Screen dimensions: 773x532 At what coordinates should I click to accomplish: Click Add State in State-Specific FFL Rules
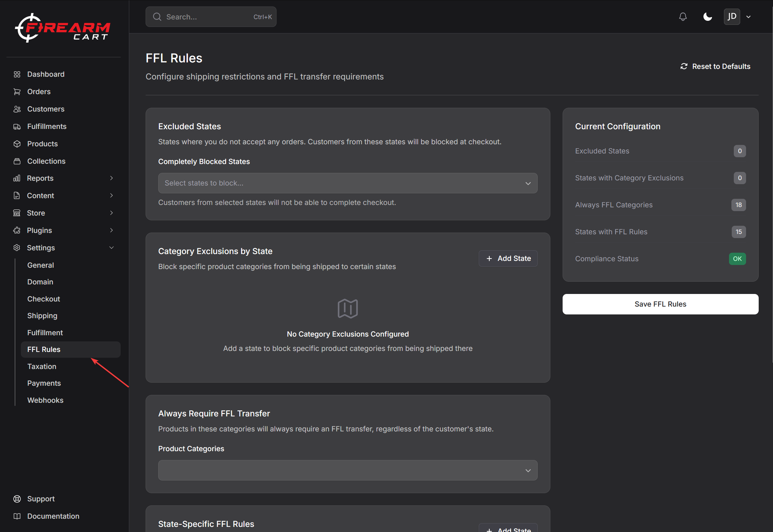point(508,528)
